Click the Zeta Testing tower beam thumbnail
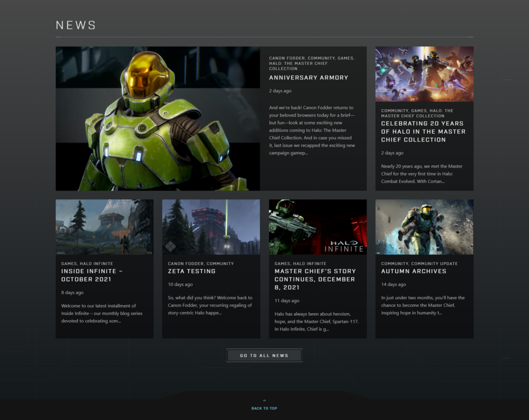 click(x=211, y=227)
